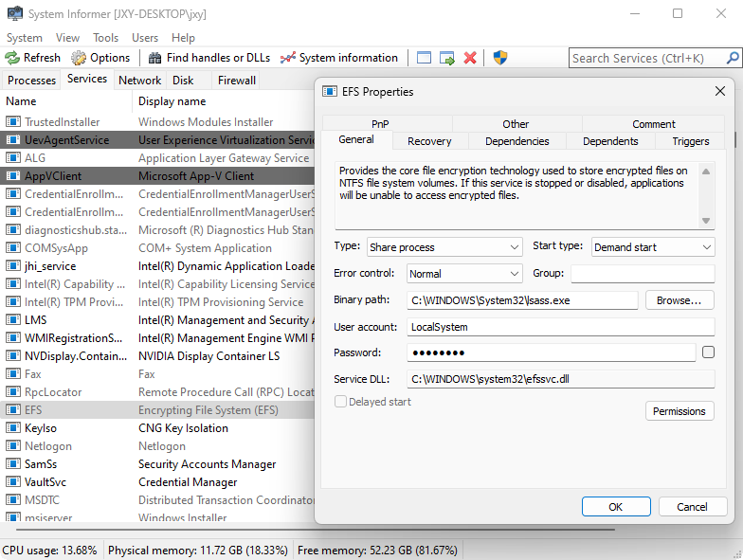Open the Tools menu
Image resolution: width=743 pixels, height=560 pixels.
[105, 38]
